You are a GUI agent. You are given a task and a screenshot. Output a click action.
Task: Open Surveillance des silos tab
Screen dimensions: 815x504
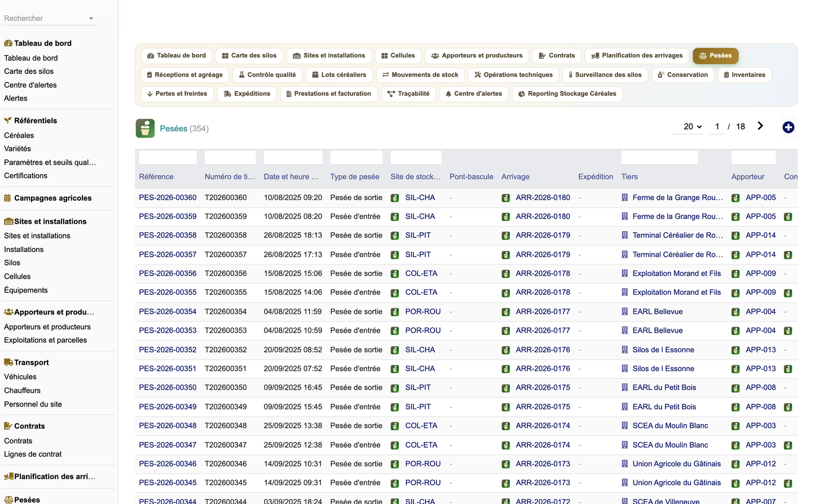click(605, 75)
